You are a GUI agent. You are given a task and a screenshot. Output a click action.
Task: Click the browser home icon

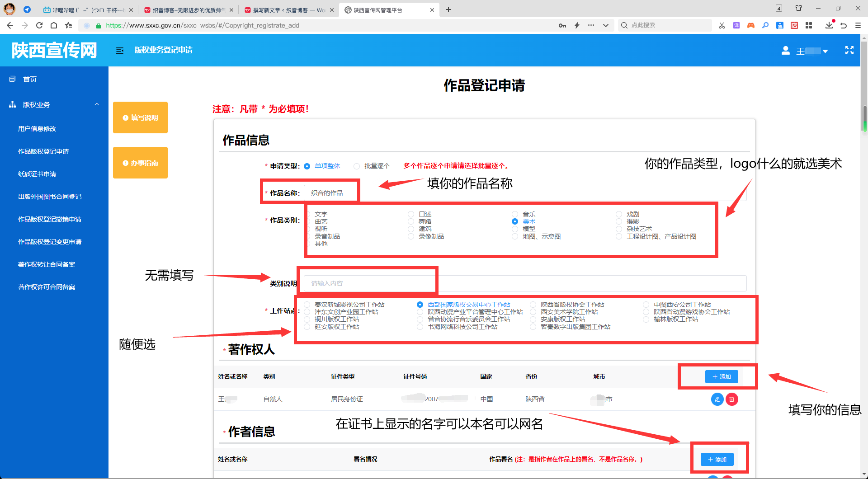click(54, 25)
